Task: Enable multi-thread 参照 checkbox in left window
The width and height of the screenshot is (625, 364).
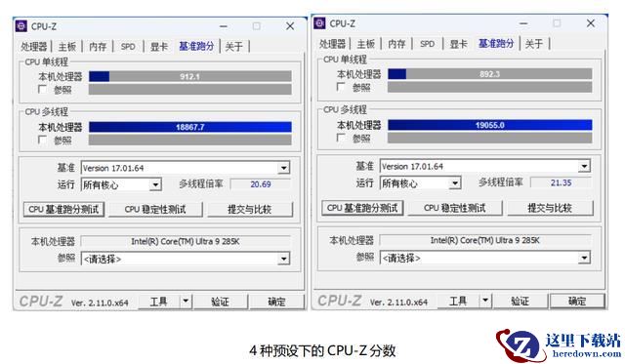Action: [42, 140]
